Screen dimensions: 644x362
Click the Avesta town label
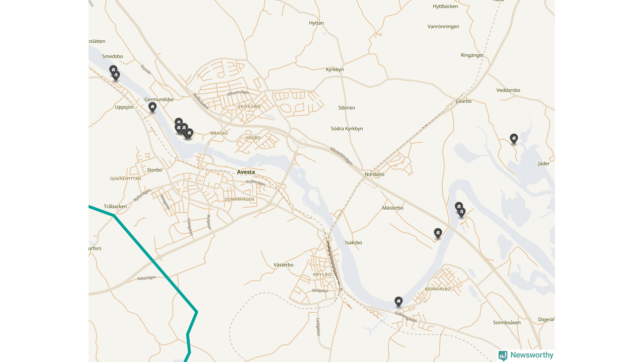[x=246, y=172]
